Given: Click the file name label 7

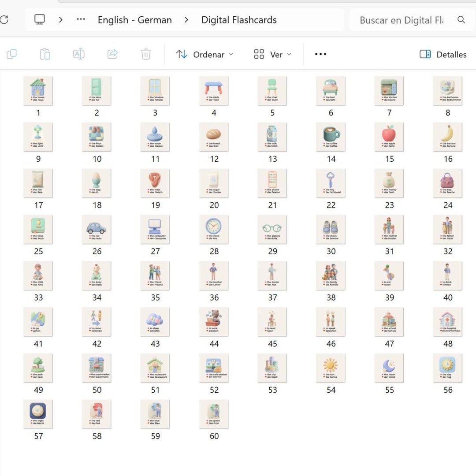Looking at the screenshot, I should pyautogui.click(x=389, y=113).
